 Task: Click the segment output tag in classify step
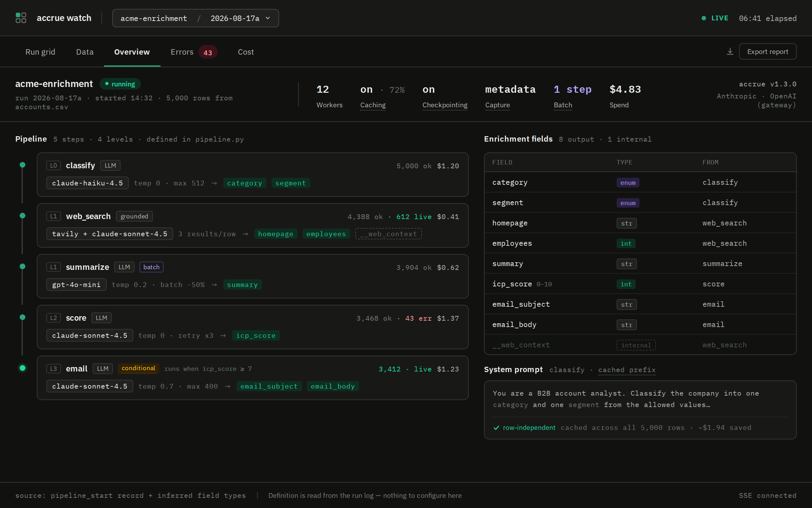pyautogui.click(x=291, y=183)
